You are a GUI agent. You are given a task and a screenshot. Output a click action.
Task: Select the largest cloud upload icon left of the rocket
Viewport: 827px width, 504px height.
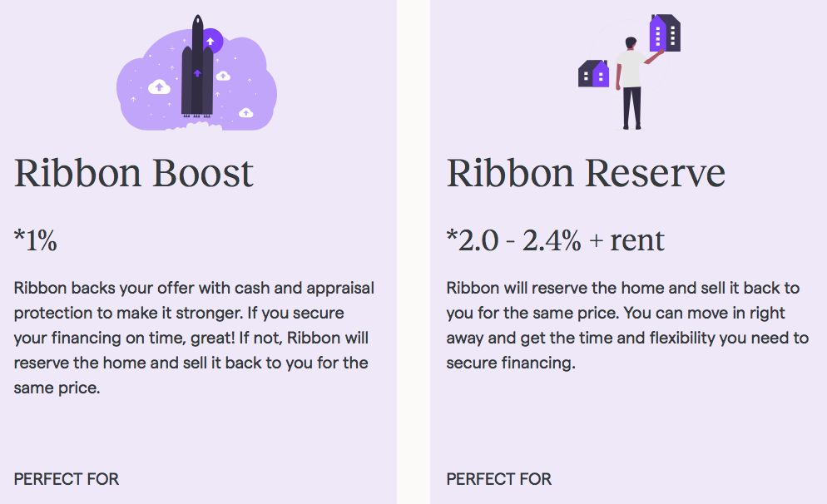pyautogui.click(x=159, y=86)
